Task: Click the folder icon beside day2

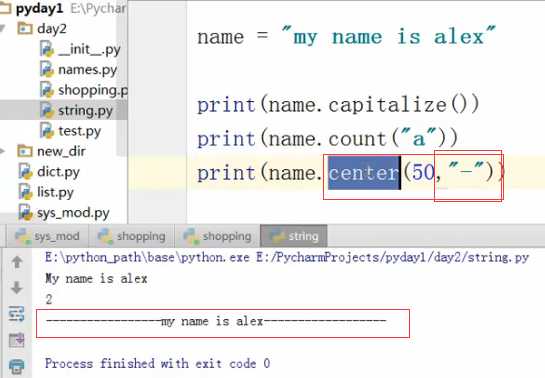Action: [x=25, y=28]
